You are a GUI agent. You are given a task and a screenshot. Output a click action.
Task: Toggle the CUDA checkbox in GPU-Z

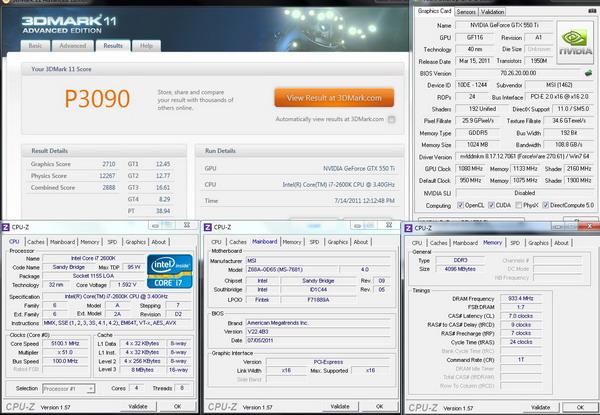pos(491,205)
